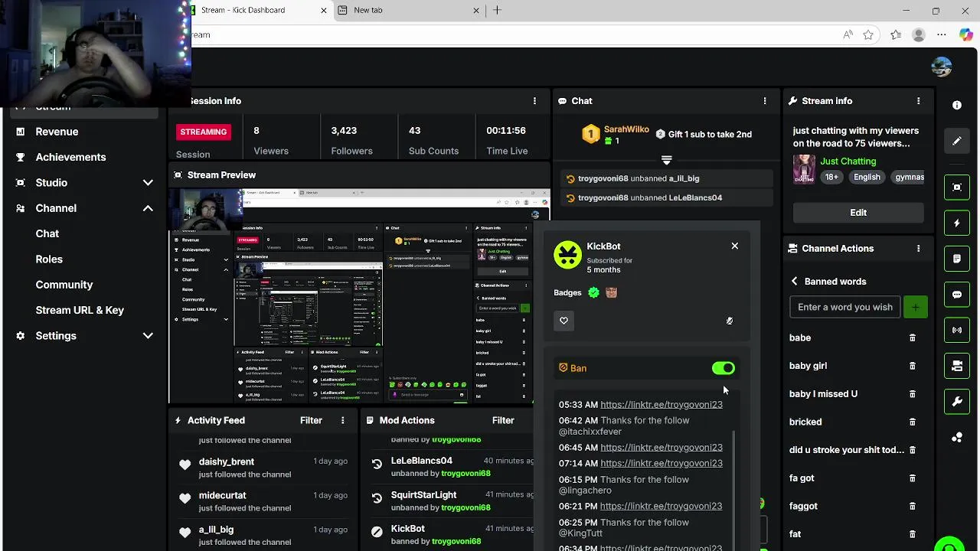The width and height of the screenshot is (980, 551).
Task: Open Stream info three-dot menu
Action: [x=918, y=101]
